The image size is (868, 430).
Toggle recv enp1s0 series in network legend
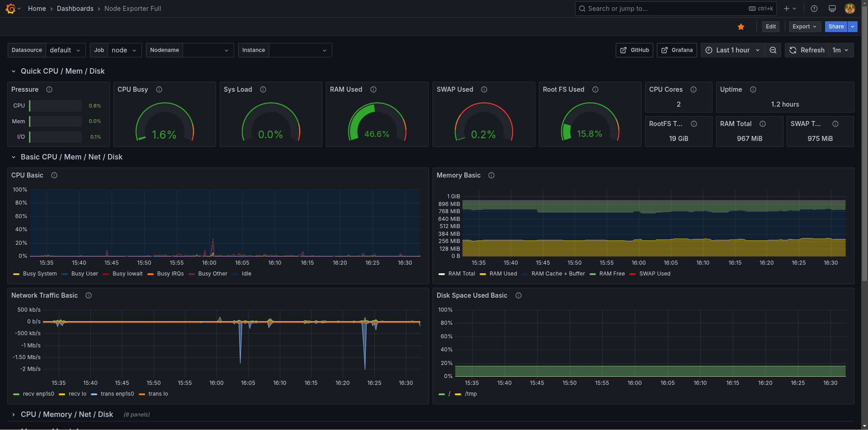coord(38,394)
